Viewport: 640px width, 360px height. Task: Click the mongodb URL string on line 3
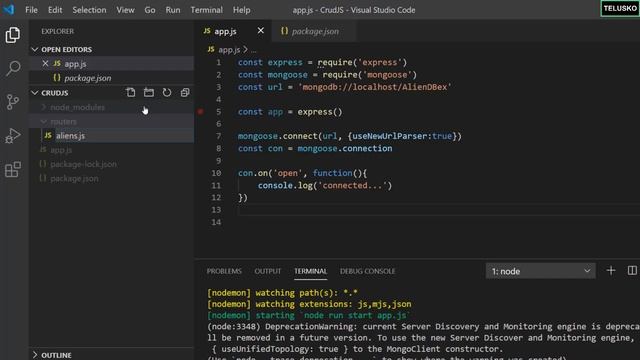pos(375,87)
